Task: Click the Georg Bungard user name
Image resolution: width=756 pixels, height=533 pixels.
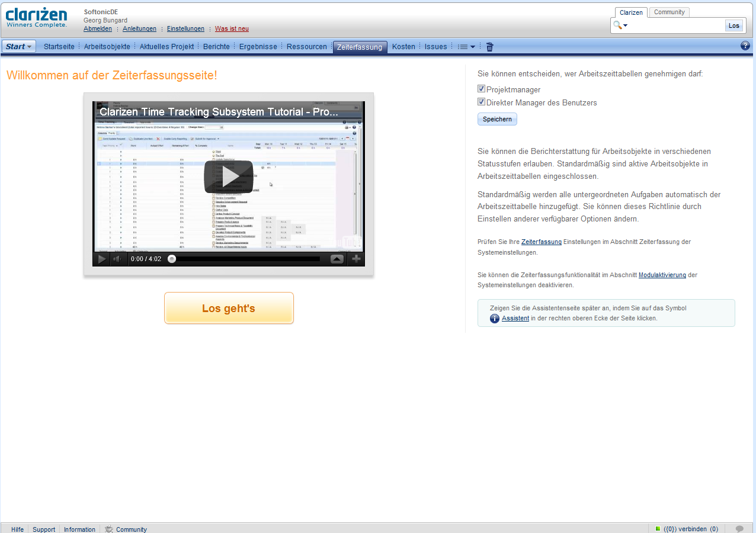Action: point(105,20)
